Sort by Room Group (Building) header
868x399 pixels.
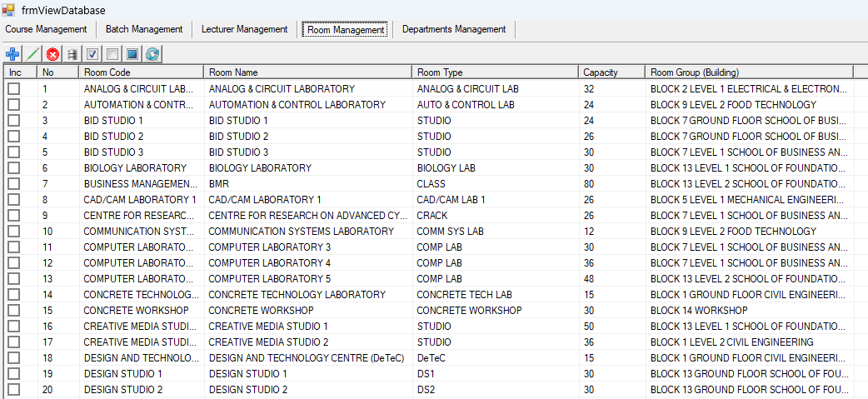click(749, 72)
